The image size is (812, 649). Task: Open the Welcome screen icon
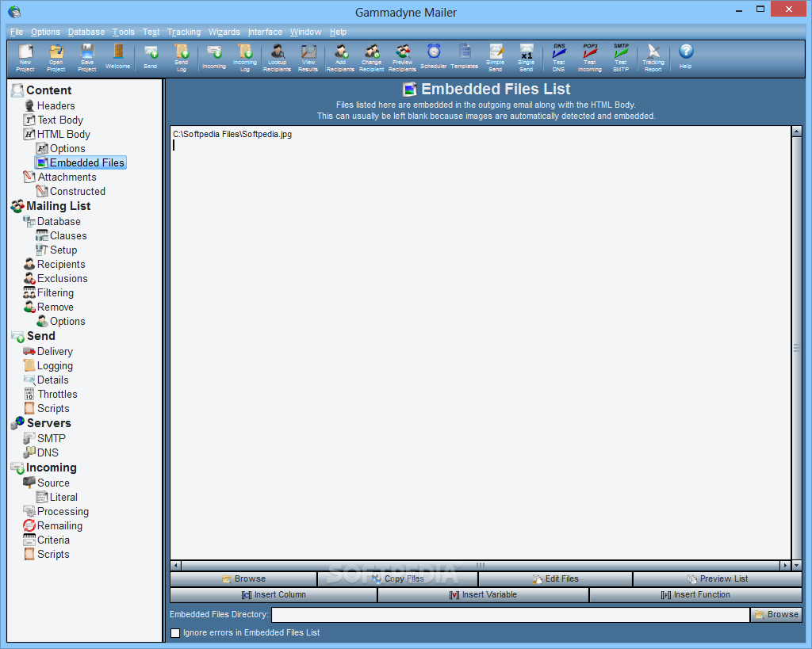pyautogui.click(x=118, y=57)
